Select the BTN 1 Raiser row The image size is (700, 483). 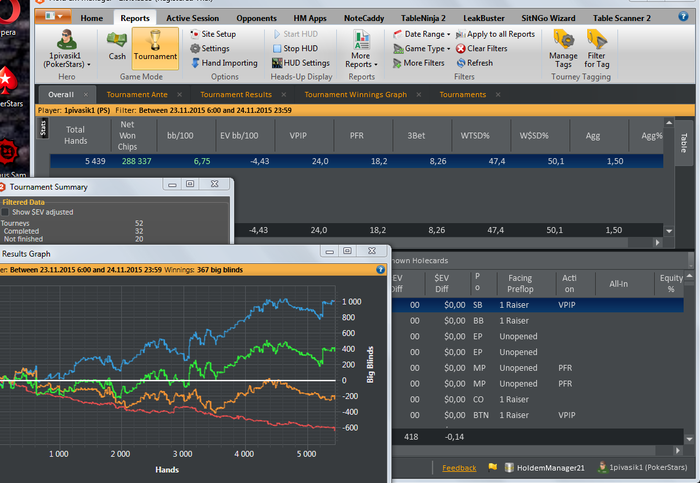coord(538,415)
